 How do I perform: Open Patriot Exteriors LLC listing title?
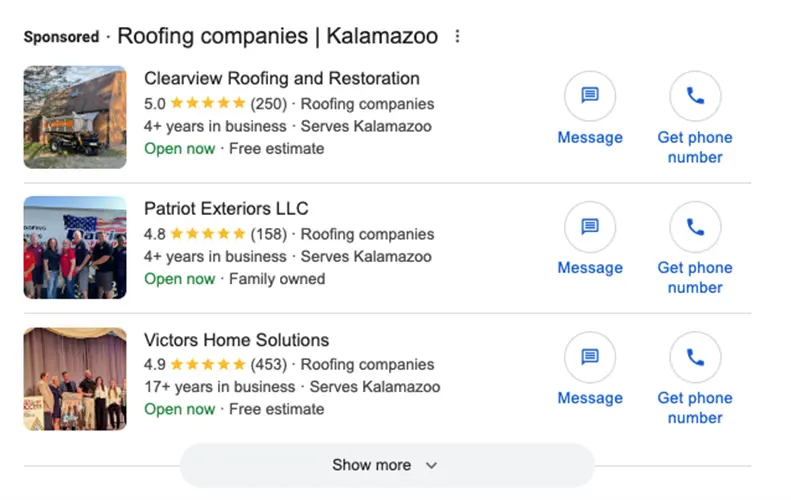pos(226,208)
